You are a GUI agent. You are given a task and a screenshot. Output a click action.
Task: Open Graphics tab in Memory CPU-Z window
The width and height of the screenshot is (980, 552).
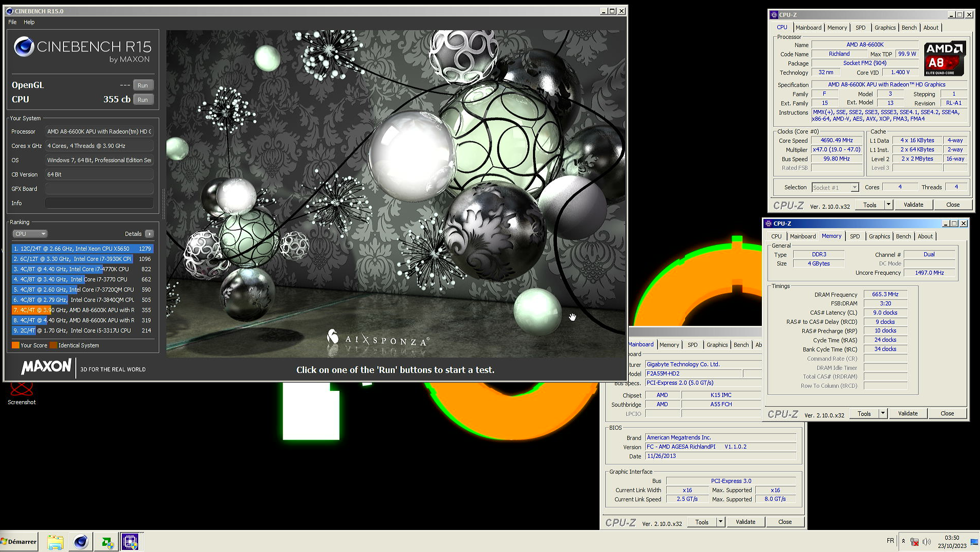click(879, 236)
